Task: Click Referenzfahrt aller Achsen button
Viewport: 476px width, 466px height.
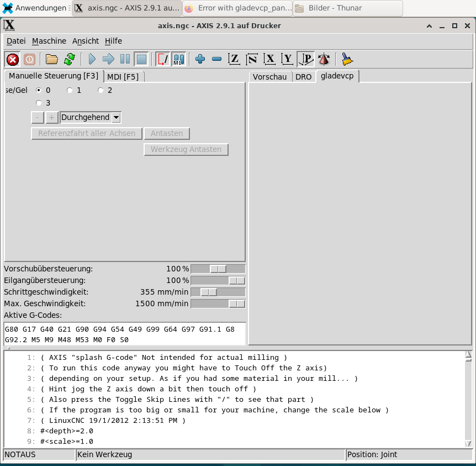Action: (x=87, y=133)
